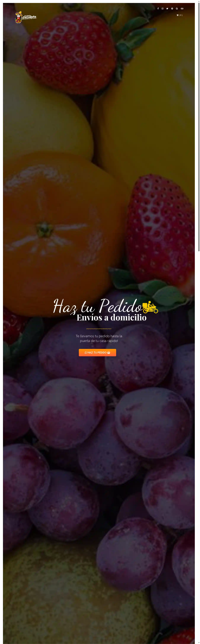Visit the Twitter bird icon link
200x644 pixels.
tap(167, 8)
